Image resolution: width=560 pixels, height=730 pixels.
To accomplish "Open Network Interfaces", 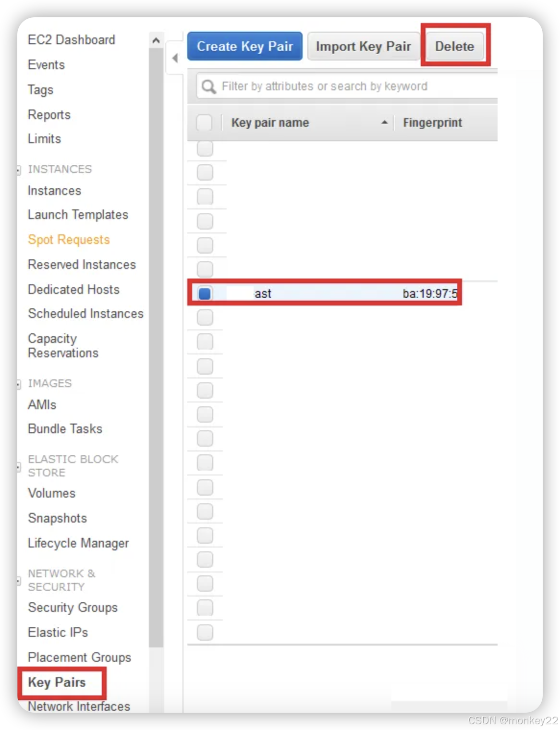I will 79,706.
